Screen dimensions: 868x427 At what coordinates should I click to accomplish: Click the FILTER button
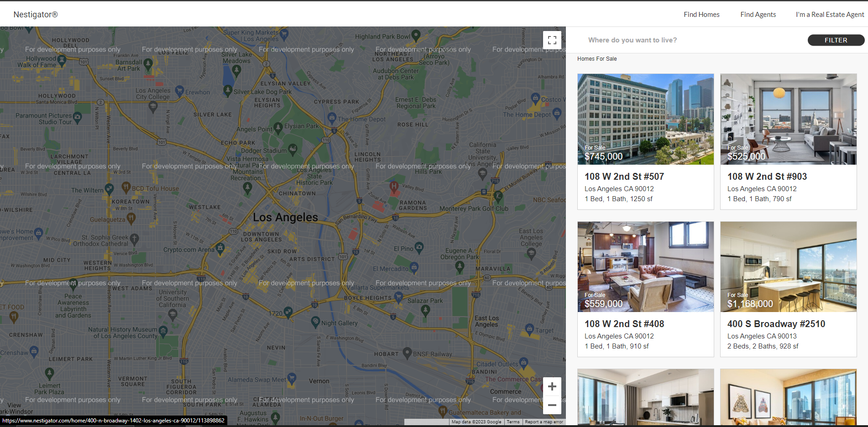[x=836, y=40]
